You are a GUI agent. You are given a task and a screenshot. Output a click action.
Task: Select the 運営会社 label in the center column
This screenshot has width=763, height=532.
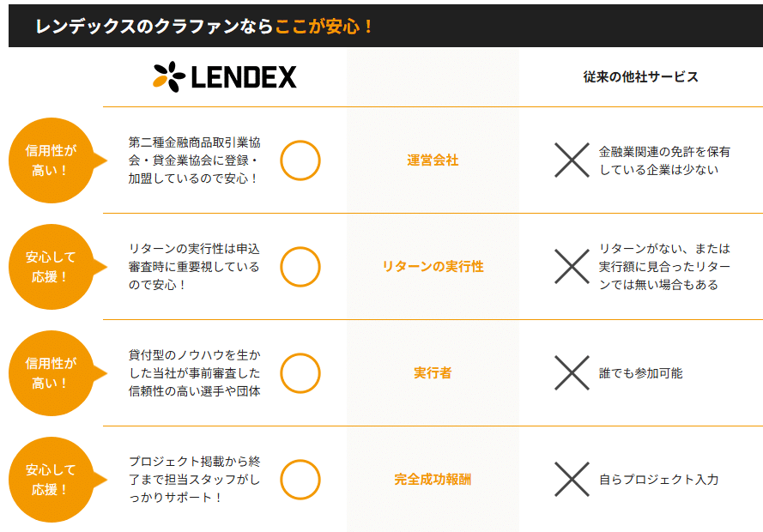click(433, 160)
